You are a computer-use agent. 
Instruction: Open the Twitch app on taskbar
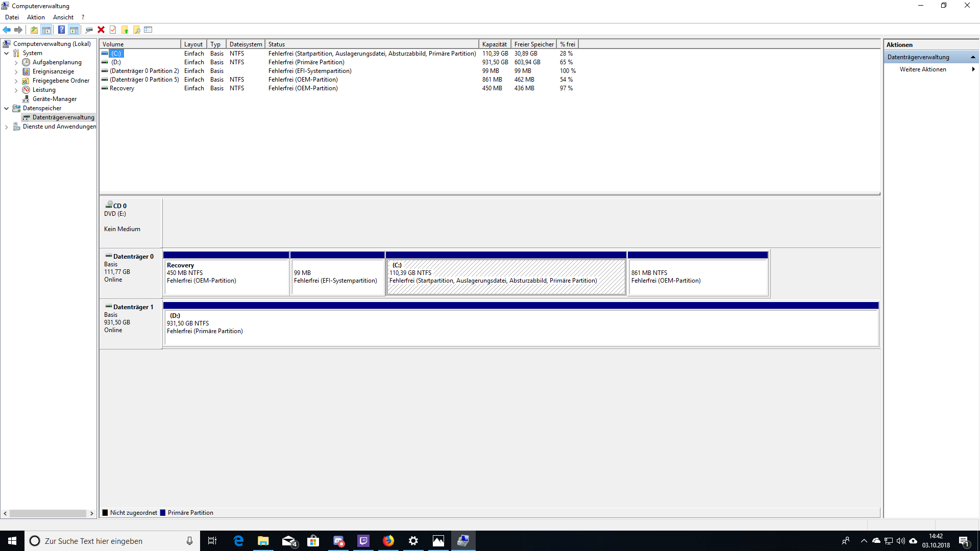[x=363, y=541]
